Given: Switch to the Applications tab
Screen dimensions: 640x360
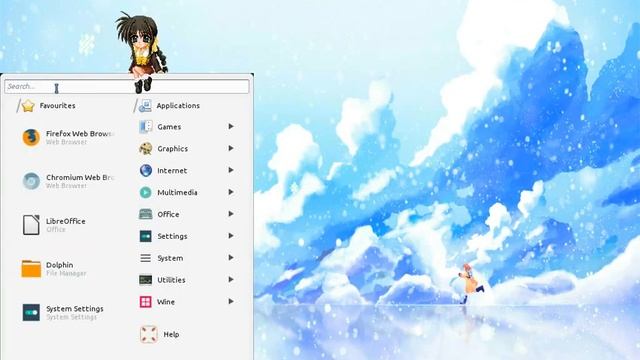Looking at the screenshot, I should [167, 106].
